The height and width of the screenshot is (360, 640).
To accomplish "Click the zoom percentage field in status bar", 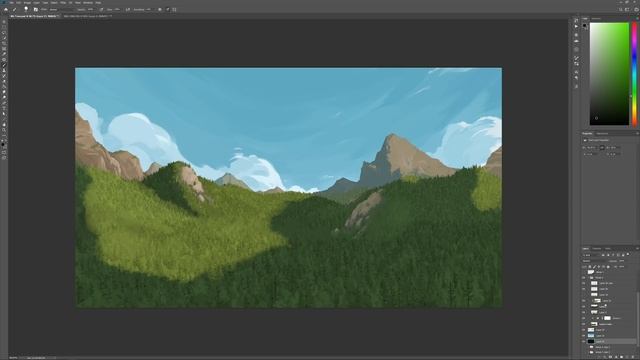I will [x=13, y=358].
